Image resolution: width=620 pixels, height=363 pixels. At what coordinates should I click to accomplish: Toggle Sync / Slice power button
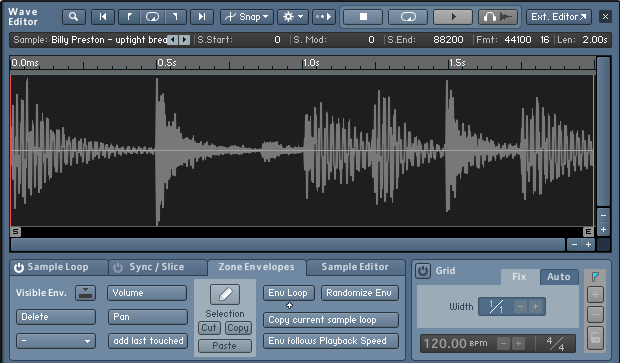118,268
